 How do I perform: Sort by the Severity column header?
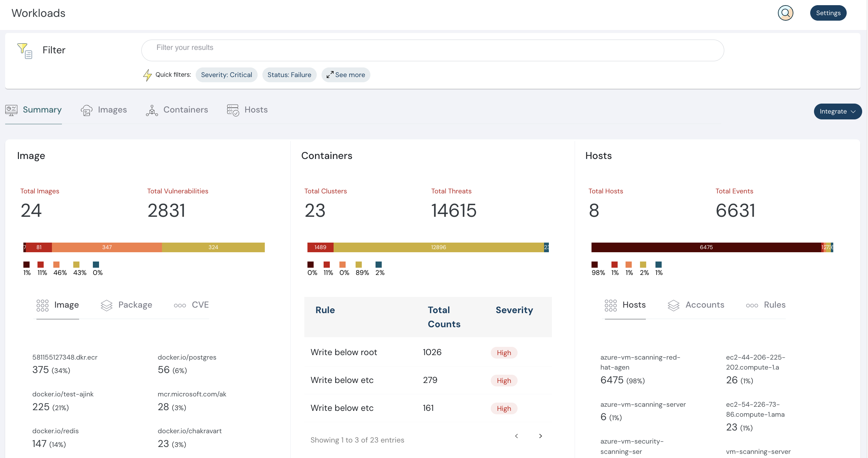[514, 310]
